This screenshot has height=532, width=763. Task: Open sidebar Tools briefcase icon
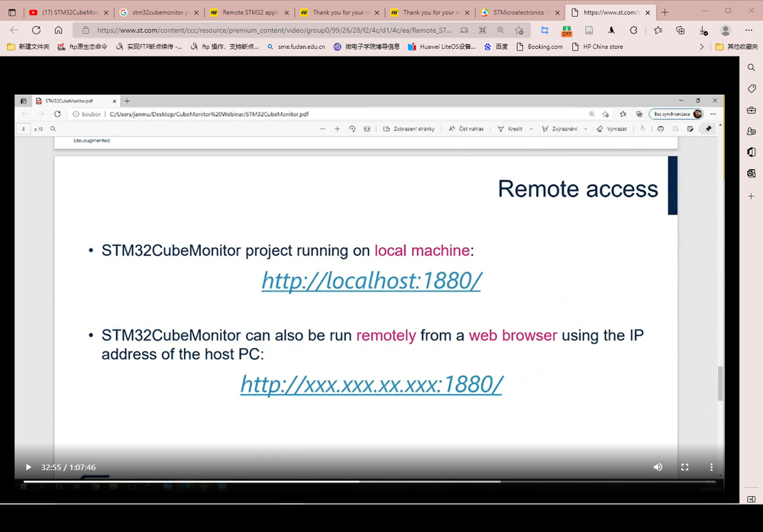(x=752, y=110)
